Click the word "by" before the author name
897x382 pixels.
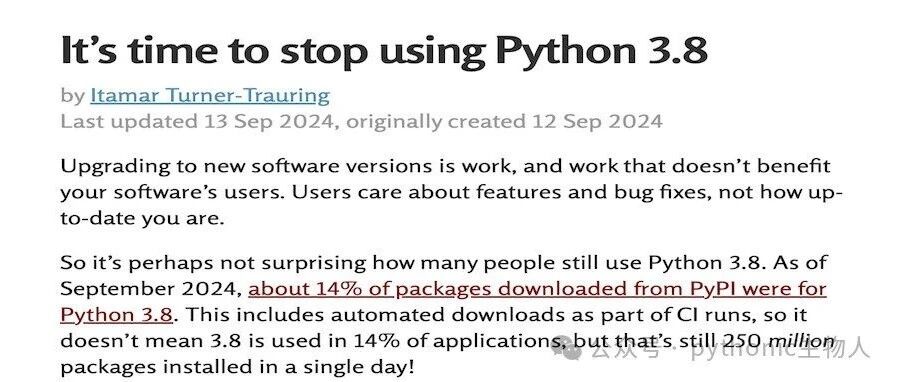(x=72, y=96)
